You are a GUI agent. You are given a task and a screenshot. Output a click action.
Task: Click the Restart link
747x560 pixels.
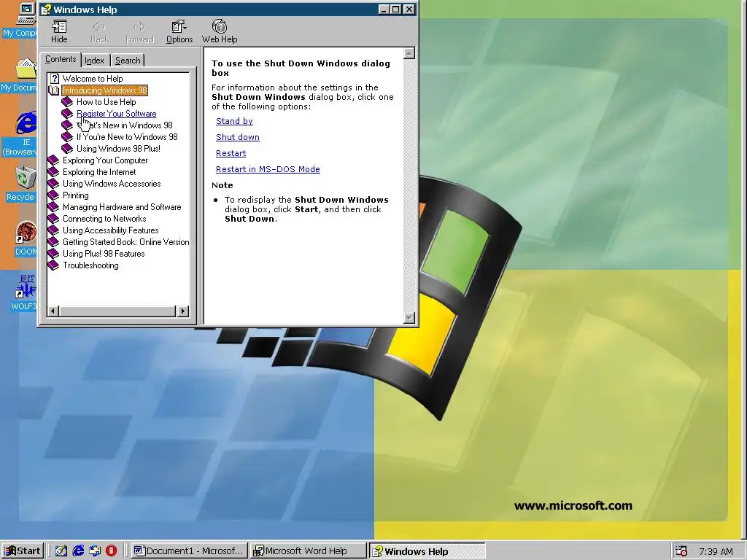coord(231,153)
